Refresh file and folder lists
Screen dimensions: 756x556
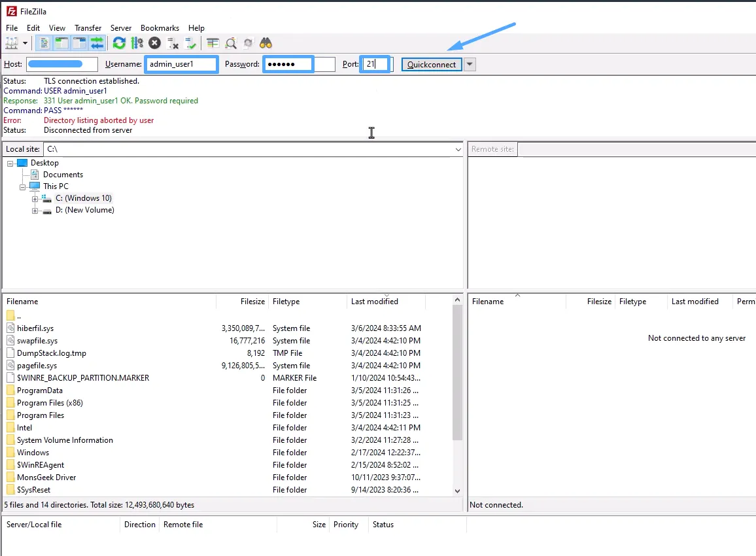[119, 43]
